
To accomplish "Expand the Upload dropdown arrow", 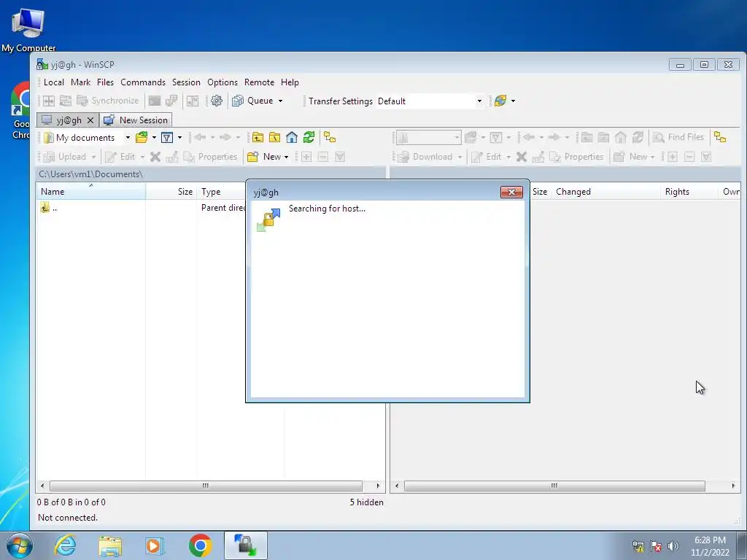I will tap(94, 157).
